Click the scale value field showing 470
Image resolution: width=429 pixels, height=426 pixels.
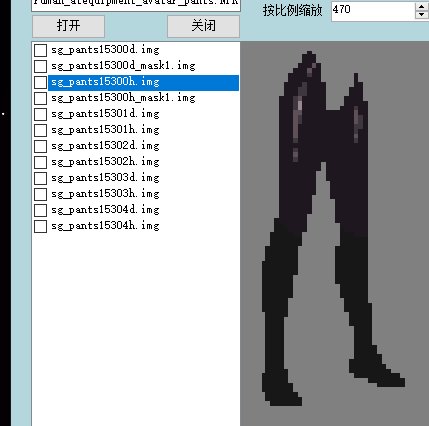(373, 10)
